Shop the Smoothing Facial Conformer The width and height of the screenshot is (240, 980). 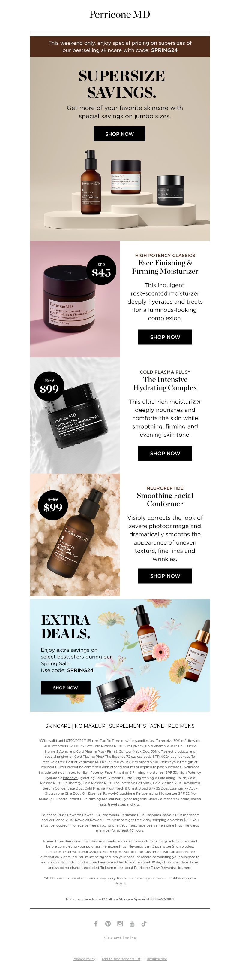point(165,576)
